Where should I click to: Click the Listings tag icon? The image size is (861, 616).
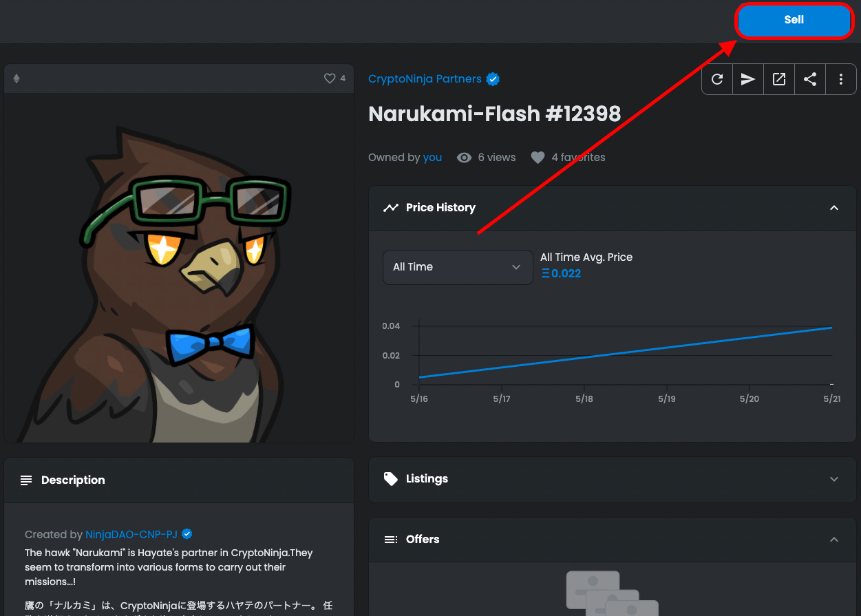[x=391, y=479]
